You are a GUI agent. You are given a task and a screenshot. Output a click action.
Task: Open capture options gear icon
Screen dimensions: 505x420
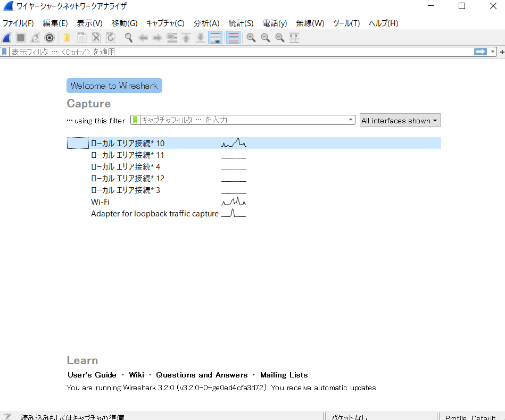[49, 38]
